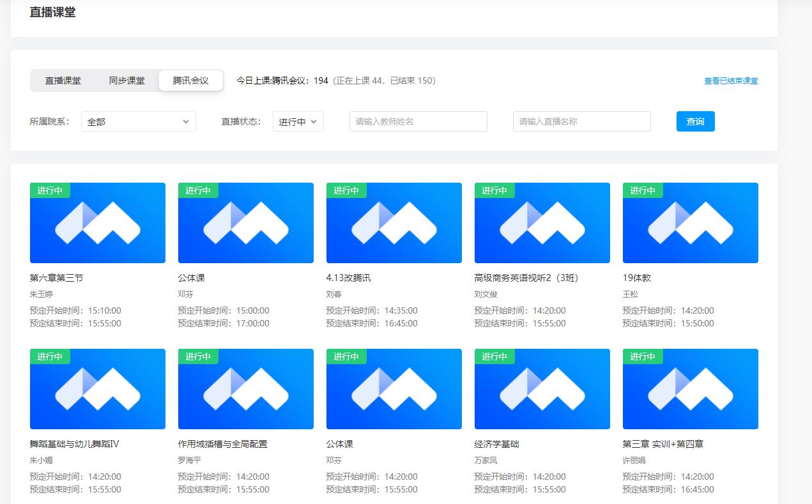Open the 经济学基础 class thumbnail
This screenshot has height=504, width=812.
[x=542, y=389]
